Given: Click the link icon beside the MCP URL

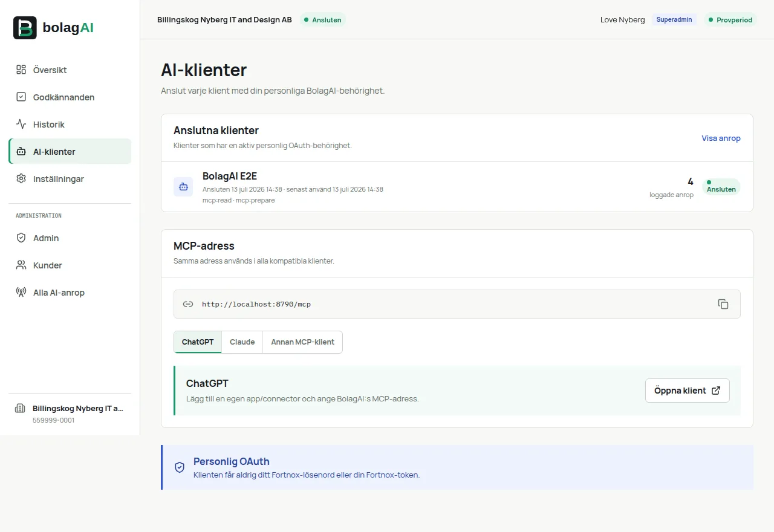Looking at the screenshot, I should 188,304.
